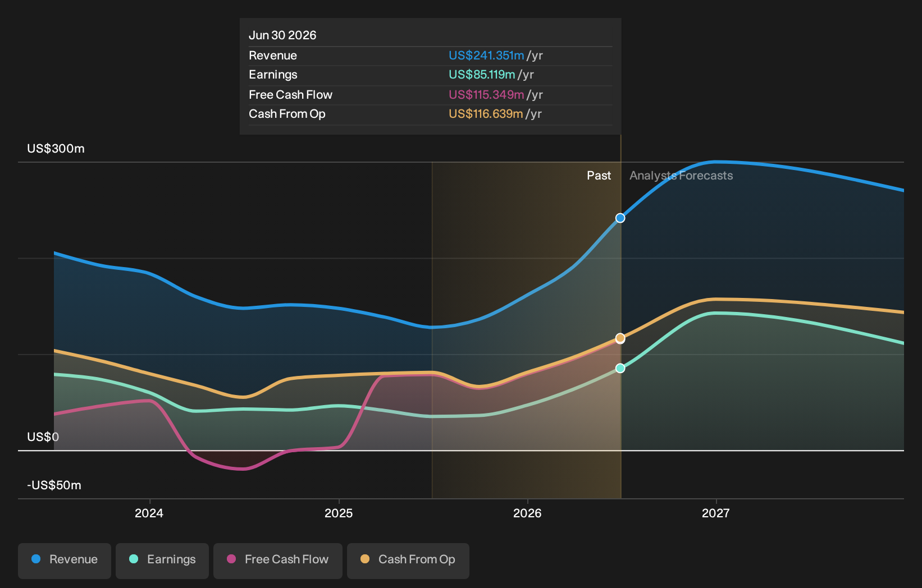Toggle the Revenue legend button
Screen dimensions: 922x588
click(x=65, y=561)
